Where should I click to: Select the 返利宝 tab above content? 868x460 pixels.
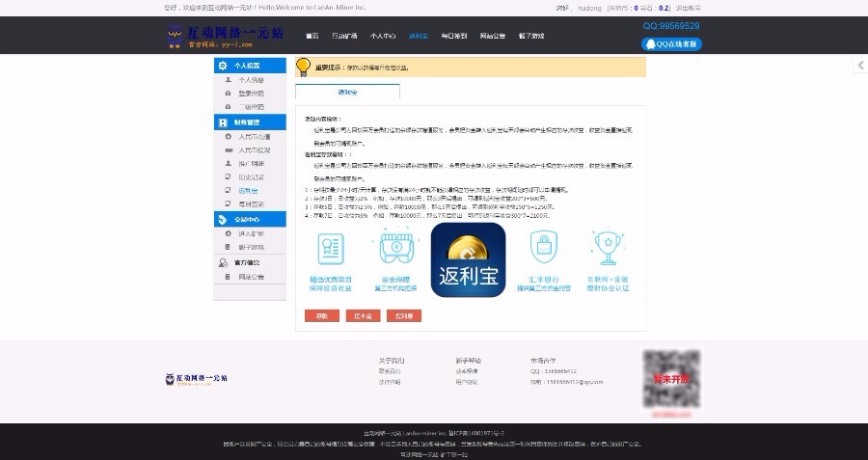pyautogui.click(x=347, y=92)
